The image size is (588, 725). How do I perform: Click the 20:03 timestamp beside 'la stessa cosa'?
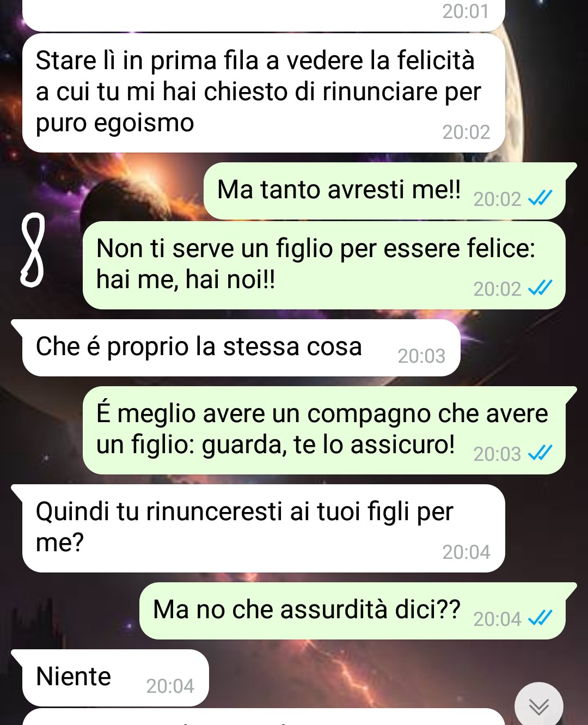tap(421, 356)
